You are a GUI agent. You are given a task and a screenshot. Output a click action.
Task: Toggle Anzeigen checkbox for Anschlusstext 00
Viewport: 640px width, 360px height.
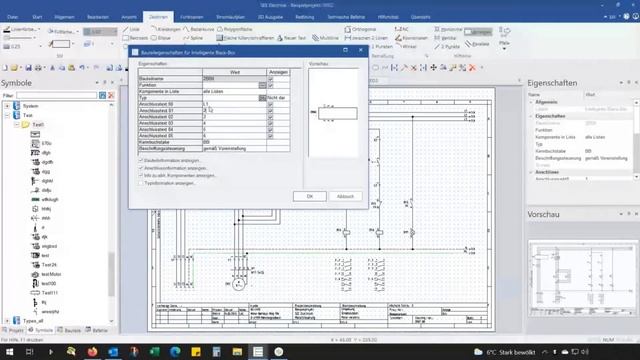click(270, 104)
